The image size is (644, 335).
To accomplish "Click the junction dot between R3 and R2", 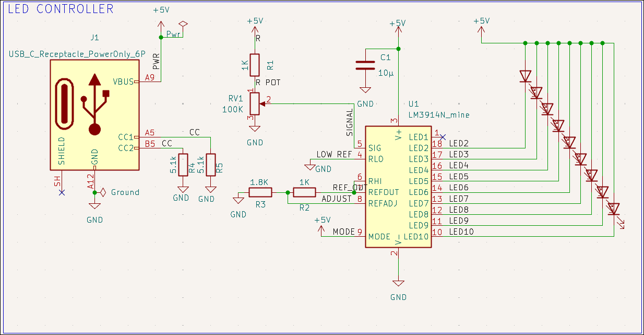I will [288, 192].
